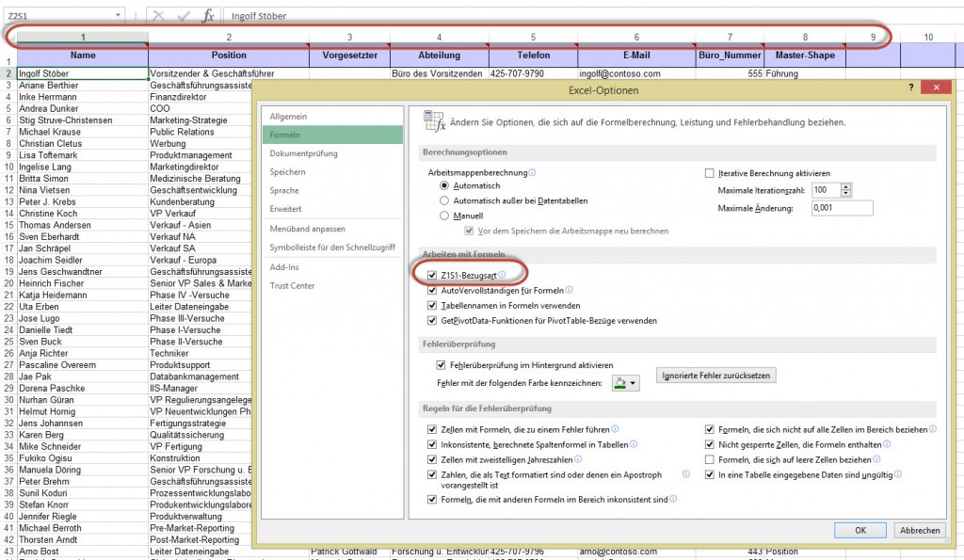This screenshot has height=560, width=964.
Task: Click the E-Mail header cell
Action: pos(636,56)
